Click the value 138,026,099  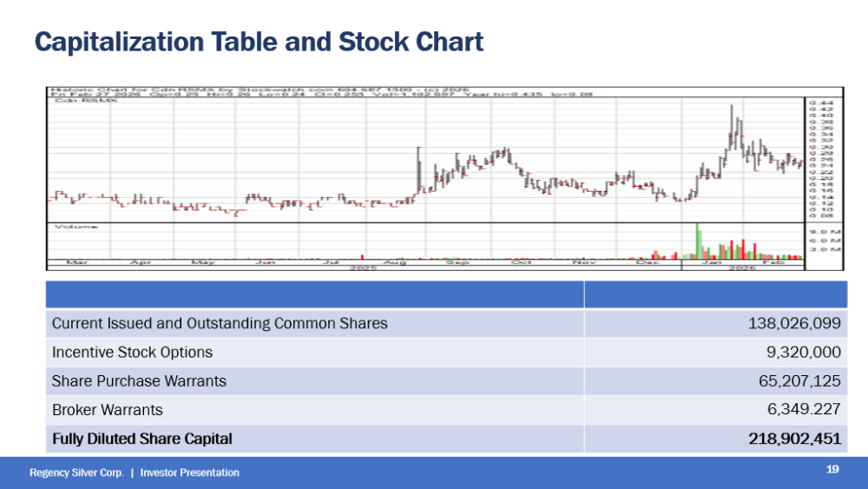794,324
